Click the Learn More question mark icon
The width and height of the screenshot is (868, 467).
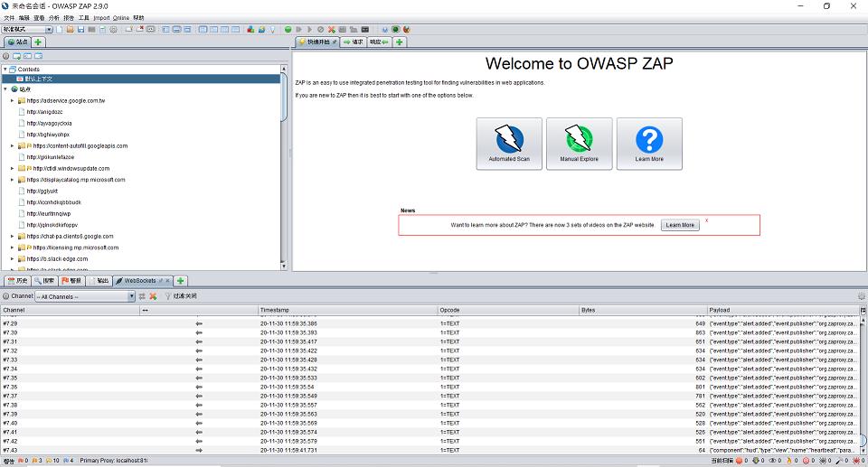[x=649, y=144]
